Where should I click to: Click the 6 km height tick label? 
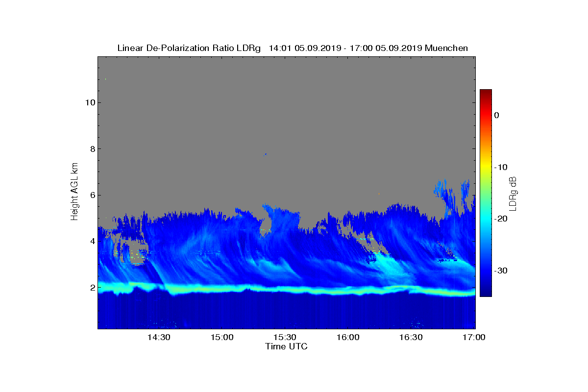click(91, 195)
